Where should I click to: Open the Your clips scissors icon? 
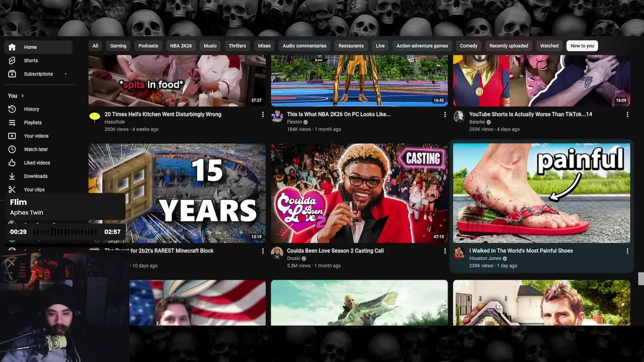pyautogui.click(x=12, y=190)
